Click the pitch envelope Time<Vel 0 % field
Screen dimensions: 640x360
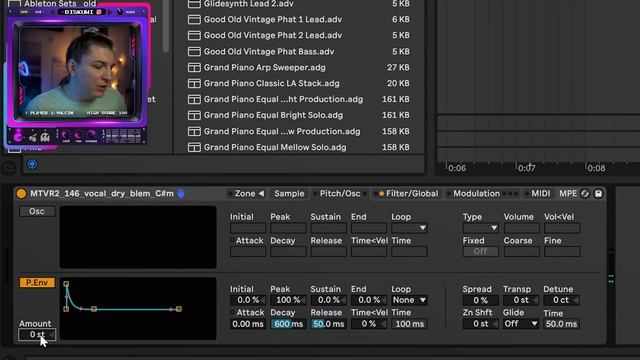369,324
